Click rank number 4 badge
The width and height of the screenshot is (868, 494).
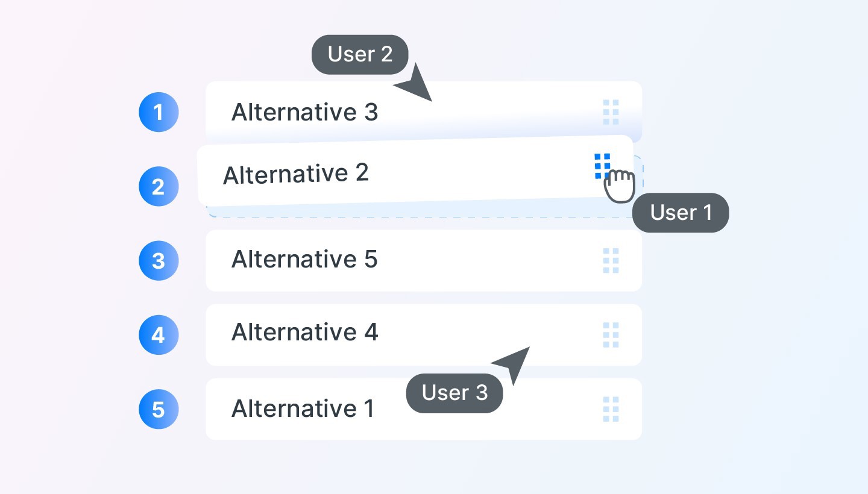point(159,335)
